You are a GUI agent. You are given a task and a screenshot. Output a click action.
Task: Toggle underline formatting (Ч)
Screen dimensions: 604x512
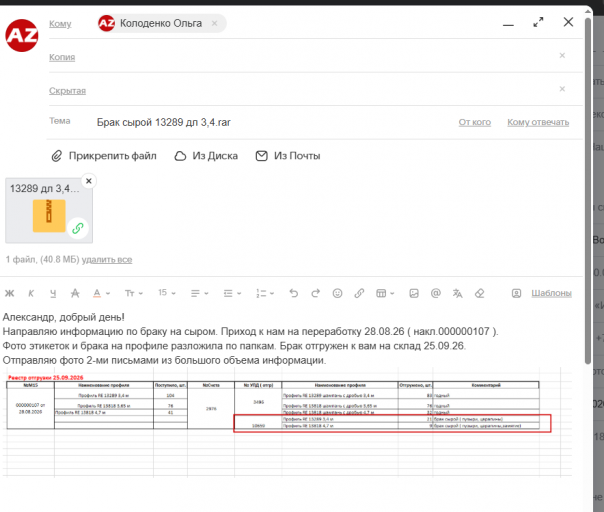(x=53, y=294)
